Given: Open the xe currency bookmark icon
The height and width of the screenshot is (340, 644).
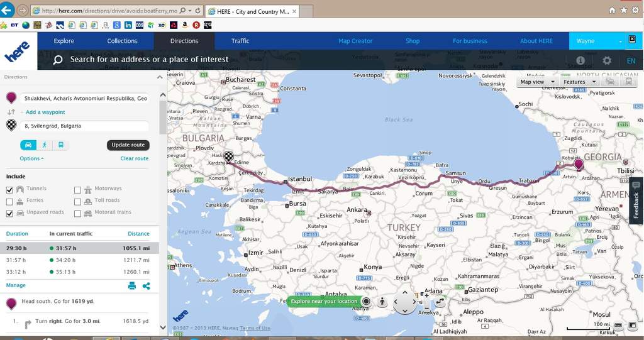Looking at the screenshot, I should [162, 25].
